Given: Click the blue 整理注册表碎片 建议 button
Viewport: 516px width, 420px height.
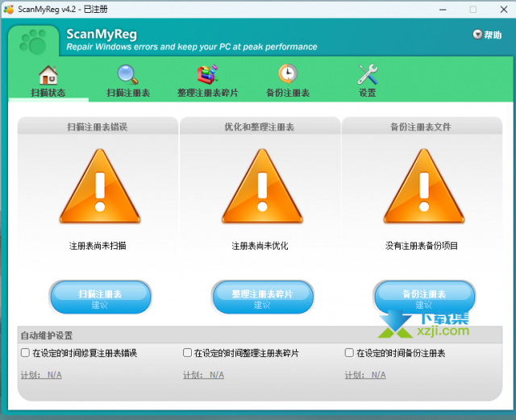Looking at the screenshot, I should tap(262, 297).
